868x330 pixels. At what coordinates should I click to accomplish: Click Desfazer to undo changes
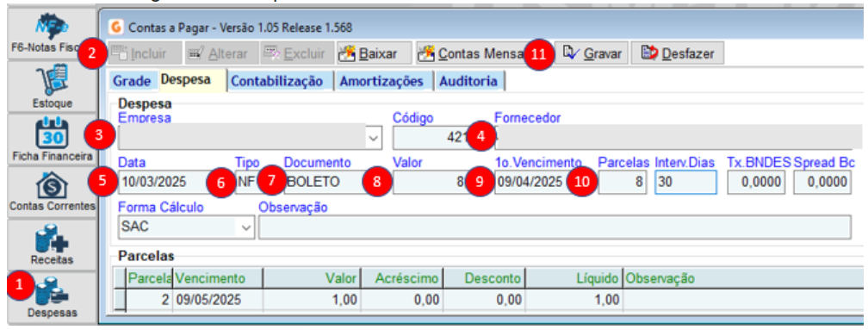[x=677, y=53]
